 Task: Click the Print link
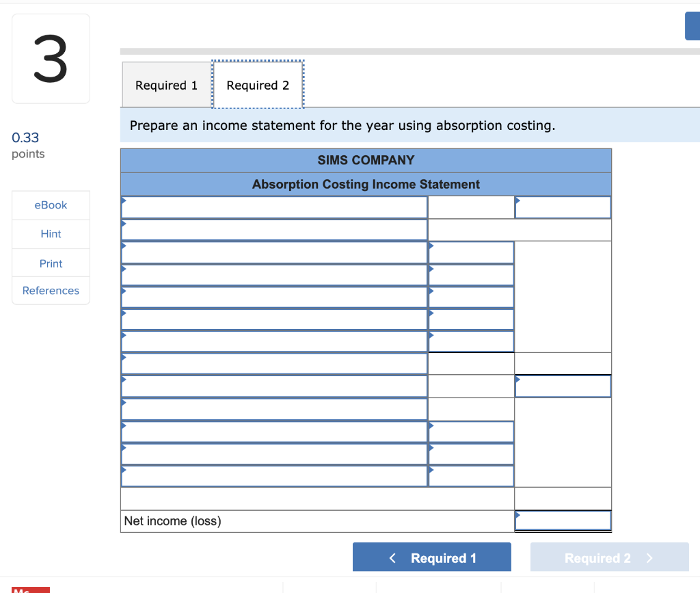click(x=51, y=263)
